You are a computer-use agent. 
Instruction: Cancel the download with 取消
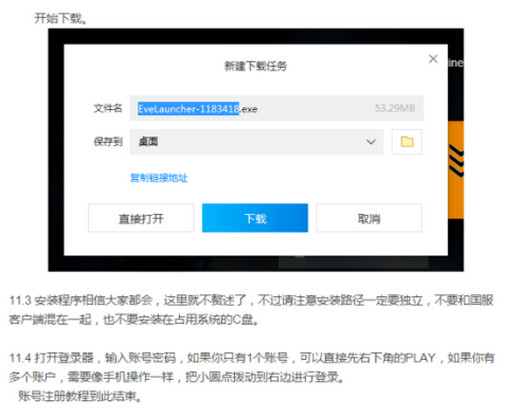point(369,218)
